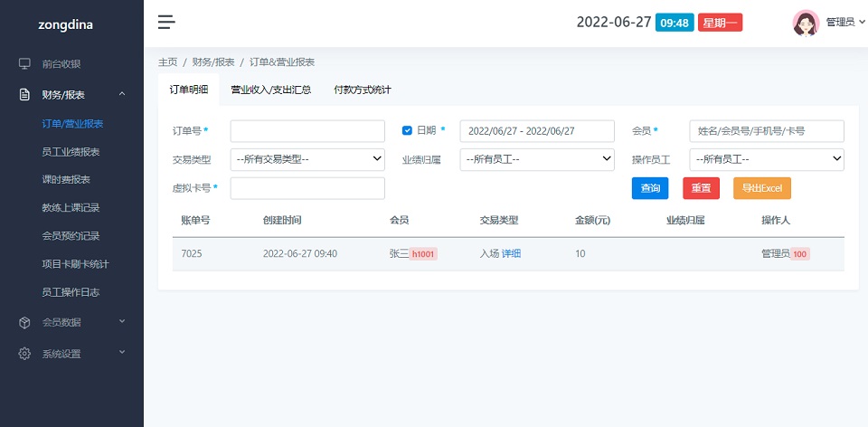868x427 pixels.
Task: Open 课时费报表 in the sidebar
Action: [x=66, y=179]
